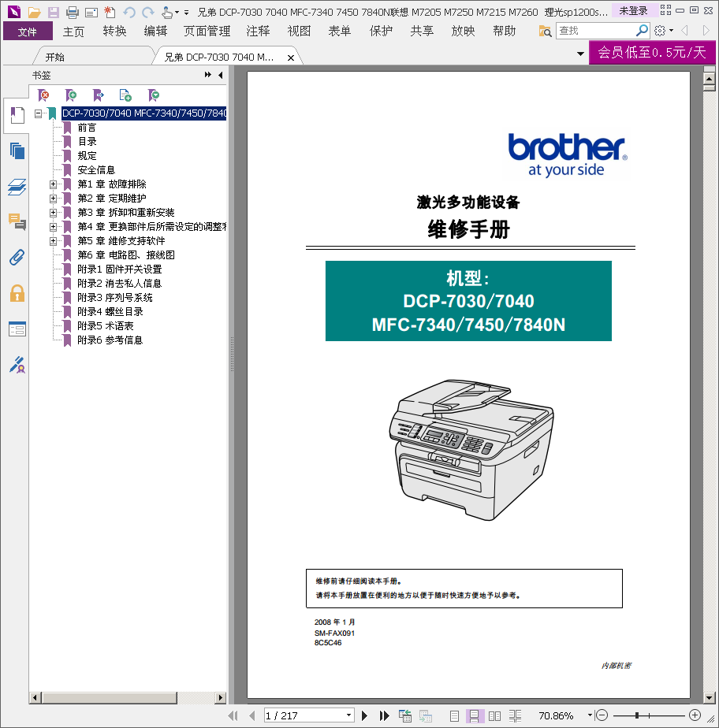Expand the 第4 章 bookmark node
Image resolution: width=719 pixels, height=728 pixels.
pos(53,227)
